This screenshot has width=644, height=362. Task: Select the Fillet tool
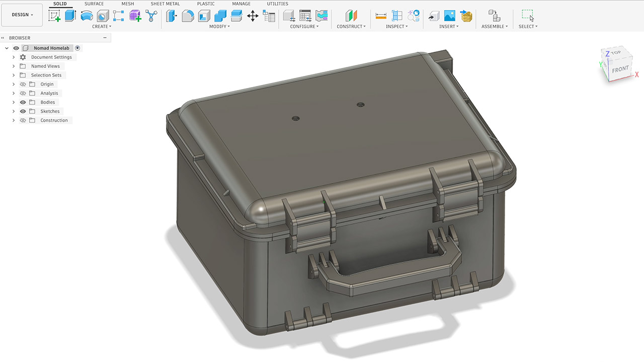pos(188,16)
